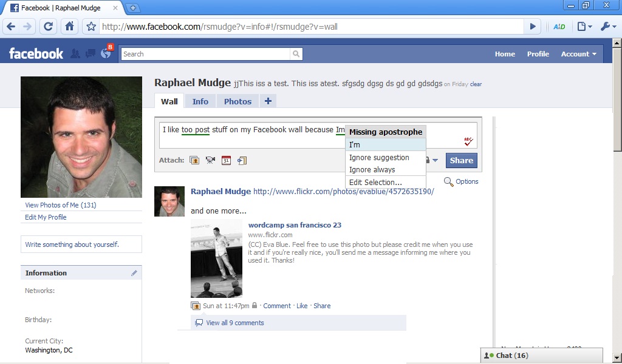622x364 pixels.
Task: Attach an event with the calendar icon
Action: coord(226,161)
